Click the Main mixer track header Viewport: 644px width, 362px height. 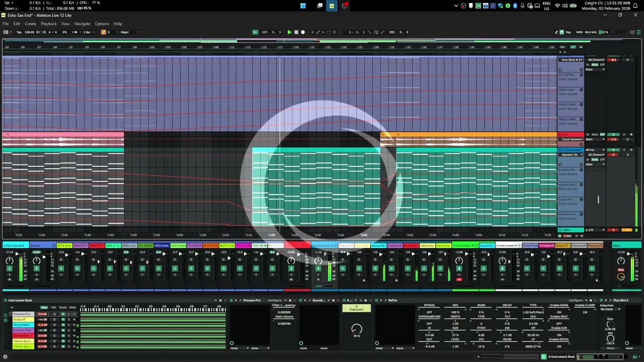(x=627, y=245)
